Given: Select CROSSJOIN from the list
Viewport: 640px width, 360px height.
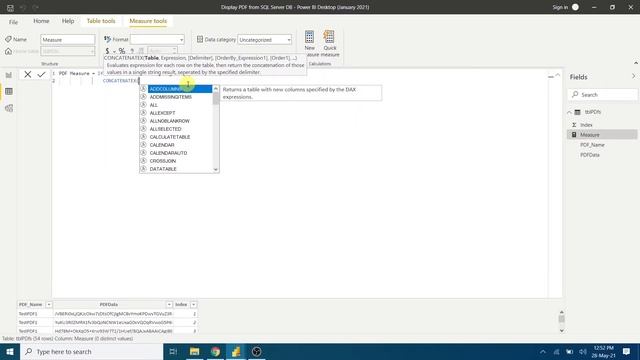Looking at the screenshot, I should pos(176,161).
